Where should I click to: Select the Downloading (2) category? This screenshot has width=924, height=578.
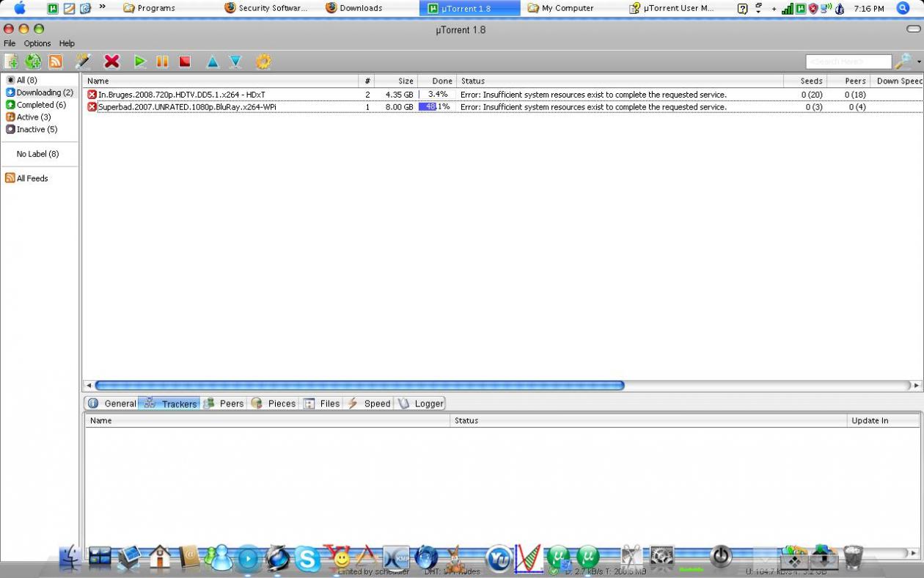point(40,92)
